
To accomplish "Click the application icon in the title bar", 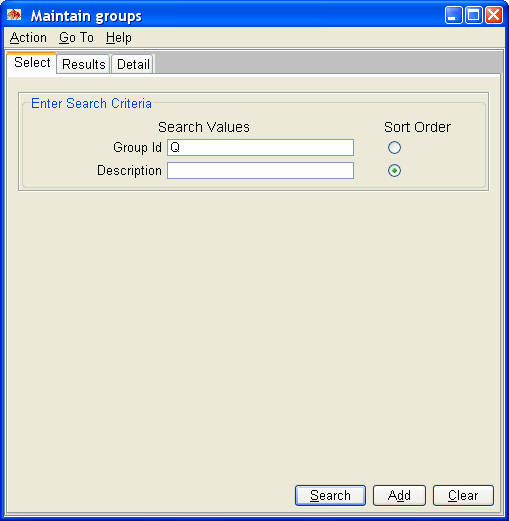I will coord(14,15).
